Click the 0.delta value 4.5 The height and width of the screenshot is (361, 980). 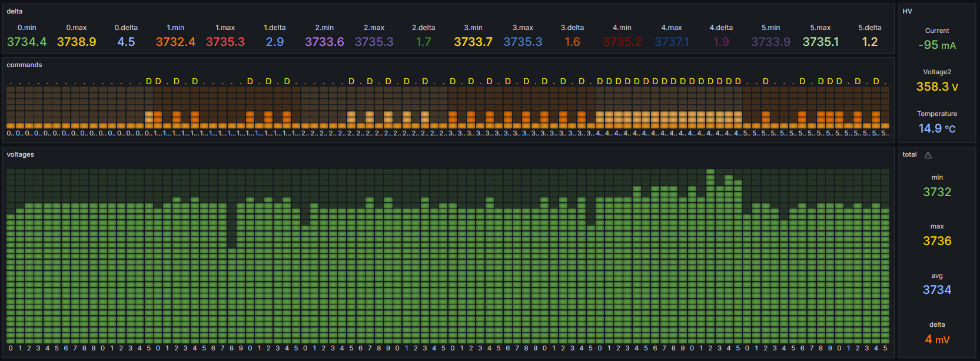click(126, 42)
